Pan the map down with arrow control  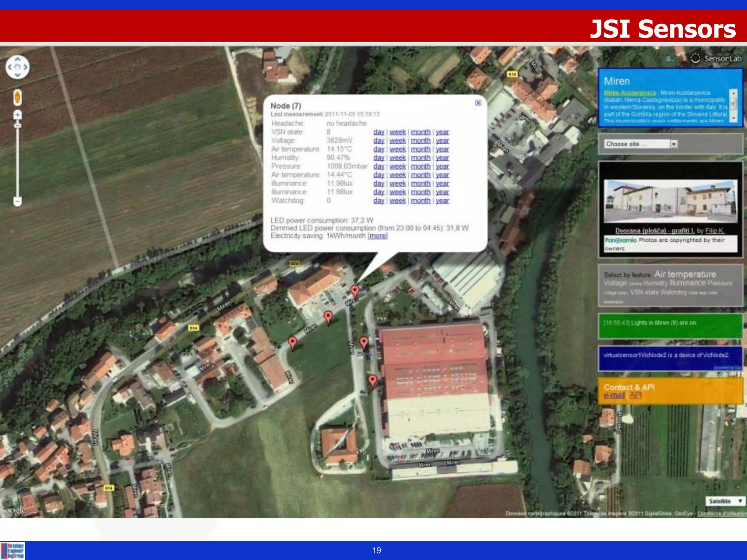(17, 75)
